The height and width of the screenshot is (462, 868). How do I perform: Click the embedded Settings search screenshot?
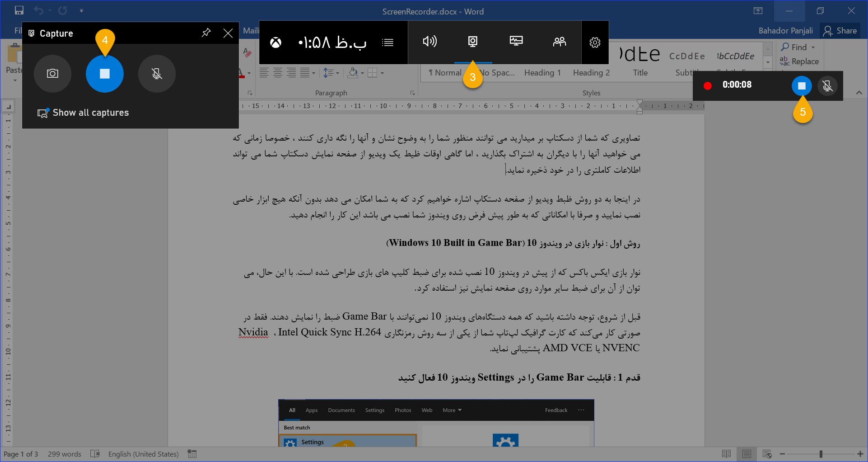point(436,423)
